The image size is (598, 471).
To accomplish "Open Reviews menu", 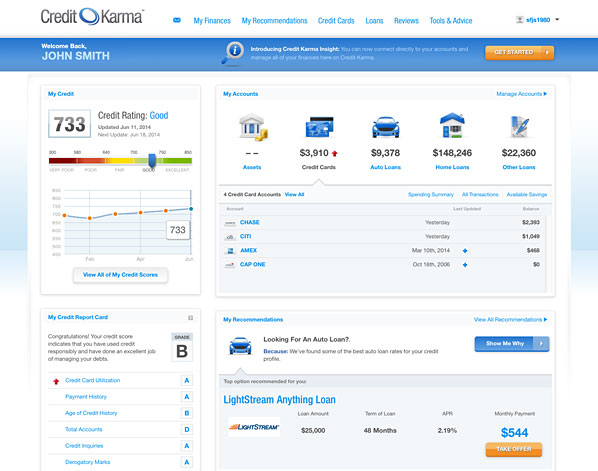I will [406, 21].
